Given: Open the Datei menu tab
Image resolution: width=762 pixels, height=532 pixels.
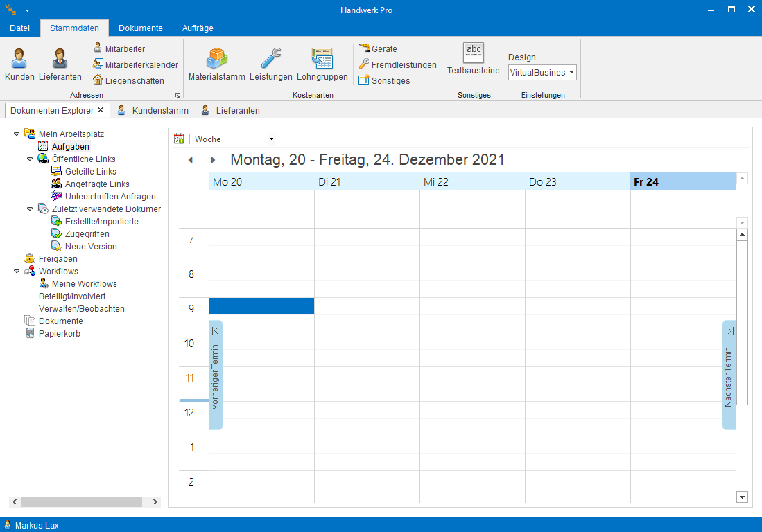Looking at the screenshot, I should [20, 28].
